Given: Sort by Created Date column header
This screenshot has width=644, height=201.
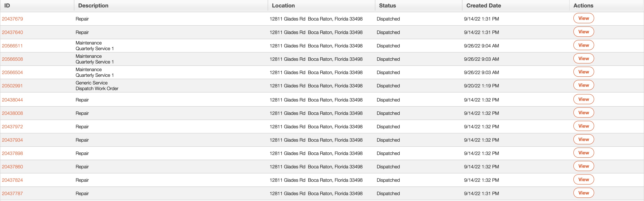Looking at the screenshot, I should click(x=484, y=5).
